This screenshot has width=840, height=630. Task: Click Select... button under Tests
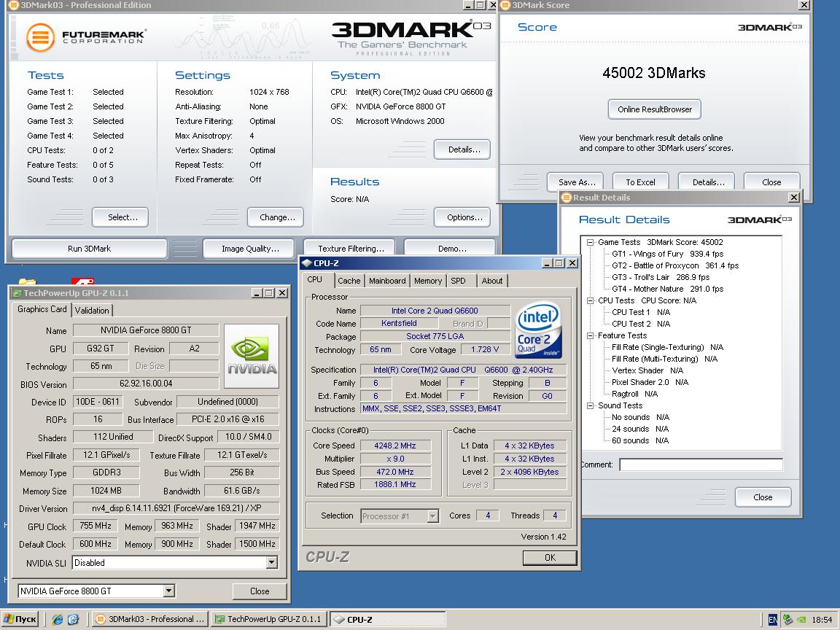point(120,217)
